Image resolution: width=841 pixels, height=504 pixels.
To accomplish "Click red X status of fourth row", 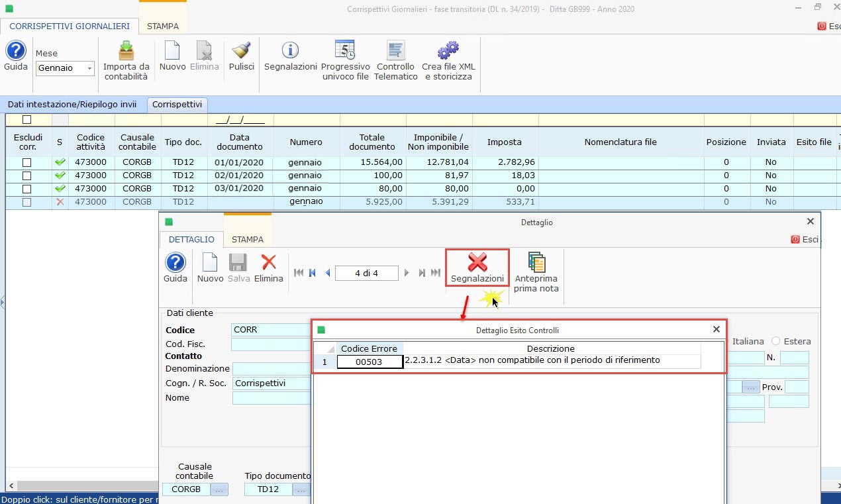I will 60,202.
